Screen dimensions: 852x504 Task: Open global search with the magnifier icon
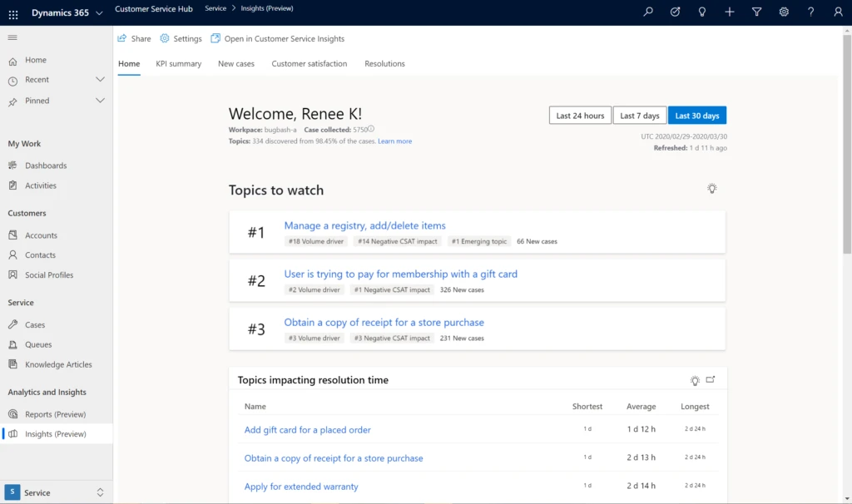pyautogui.click(x=646, y=12)
